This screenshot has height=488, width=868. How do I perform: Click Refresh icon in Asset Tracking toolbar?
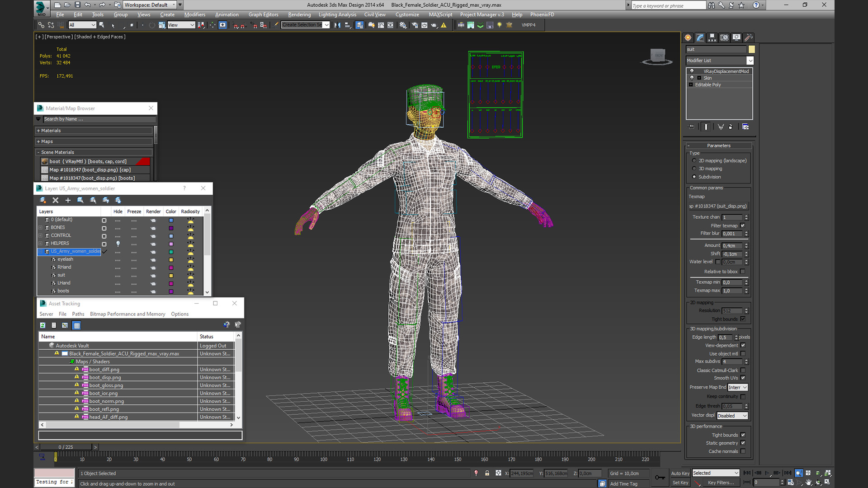coord(42,325)
